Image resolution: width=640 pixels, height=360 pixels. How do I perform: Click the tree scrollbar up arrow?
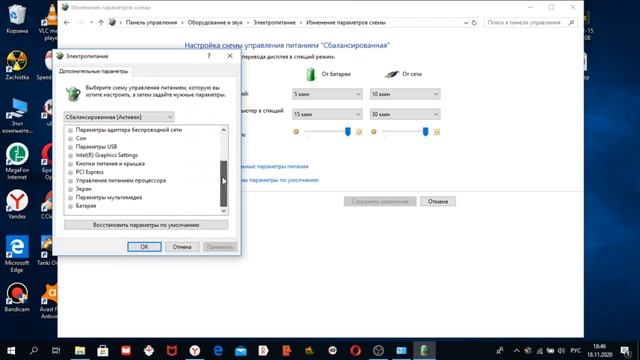click(223, 130)
